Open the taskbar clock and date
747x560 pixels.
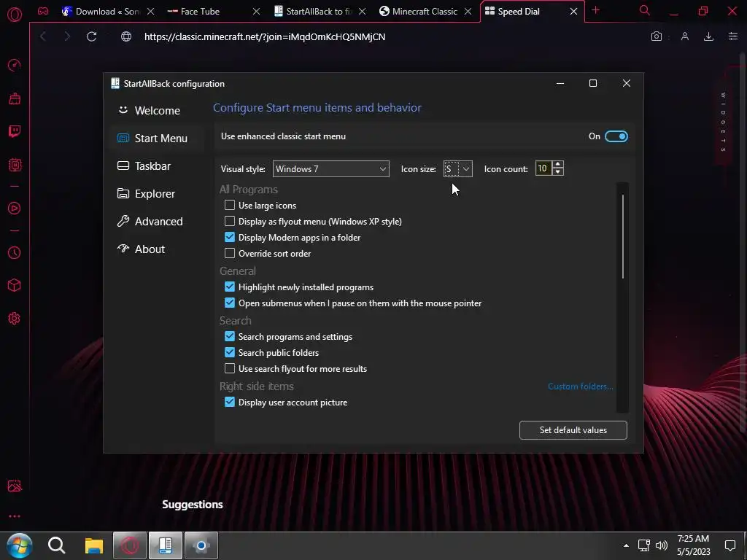pos(694,545)
